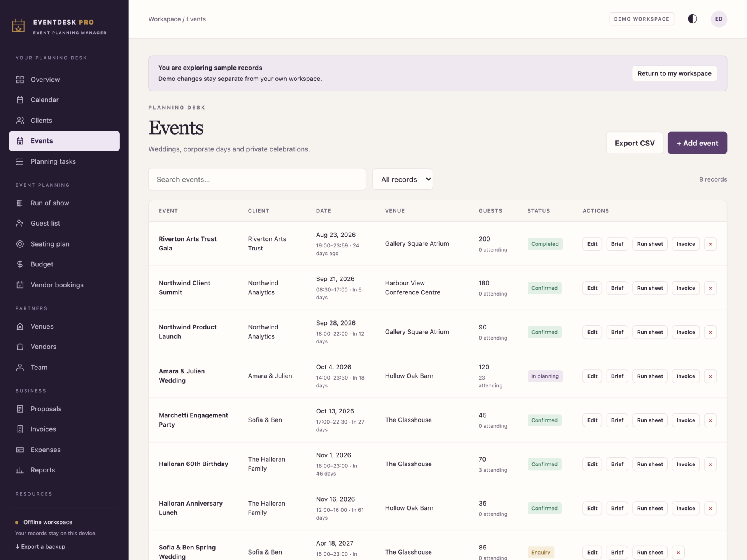This screenshot has height=560, width=747.
Task: Delete Amara & Julien Wedding with ×
Action: [x=710, y=376]
